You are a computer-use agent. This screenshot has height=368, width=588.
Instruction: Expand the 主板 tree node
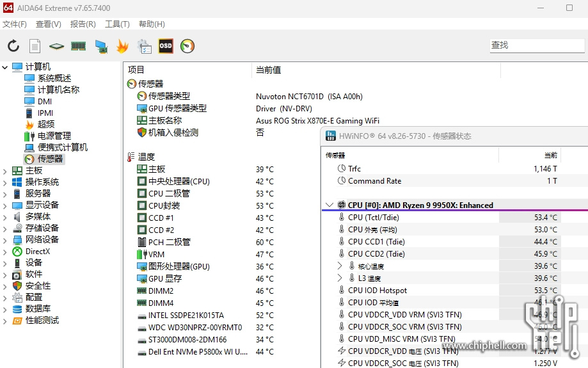point(5,172)
